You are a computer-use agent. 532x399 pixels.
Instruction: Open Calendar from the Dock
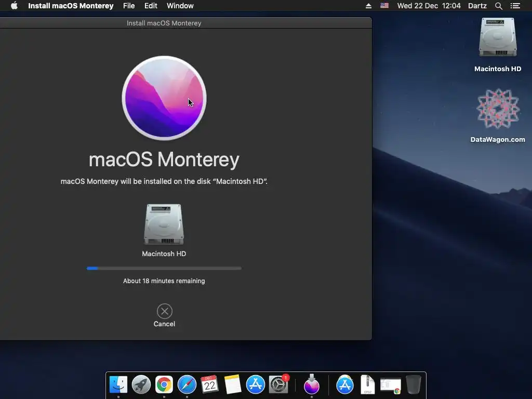coord(209,385)
